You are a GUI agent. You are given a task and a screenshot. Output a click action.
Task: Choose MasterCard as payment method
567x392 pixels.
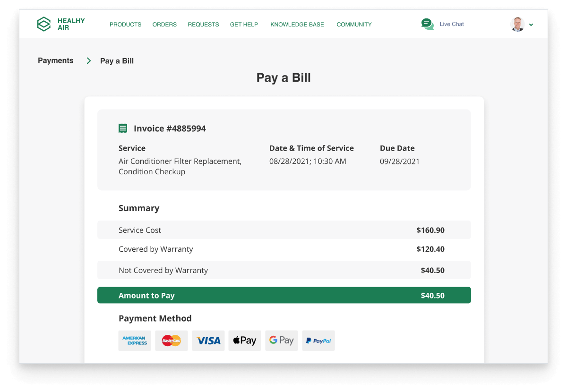(172, 341)
